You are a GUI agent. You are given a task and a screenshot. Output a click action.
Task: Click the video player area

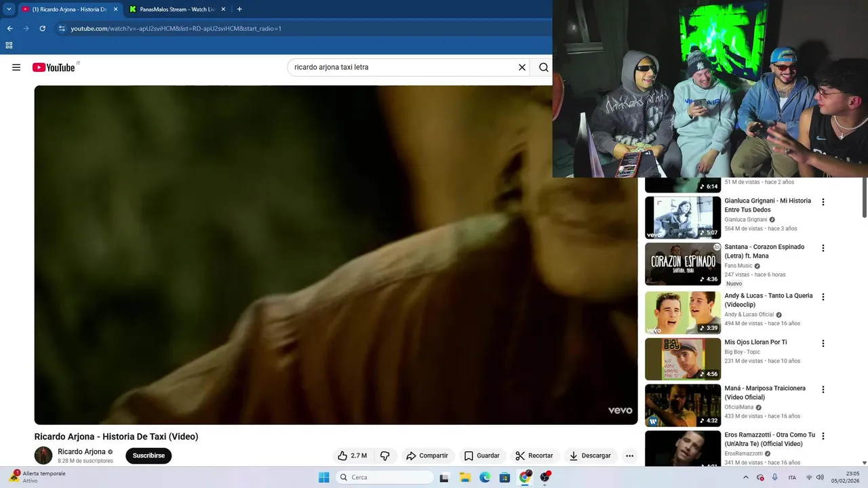pos(336,255)
